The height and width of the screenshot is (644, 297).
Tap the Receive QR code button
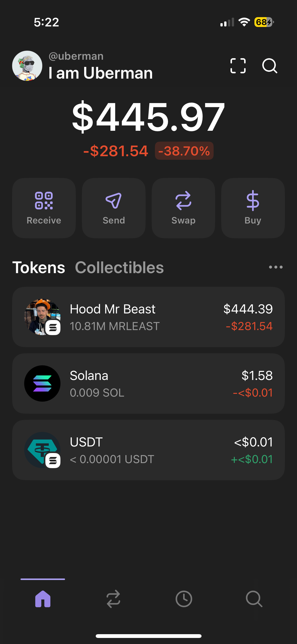44,208
